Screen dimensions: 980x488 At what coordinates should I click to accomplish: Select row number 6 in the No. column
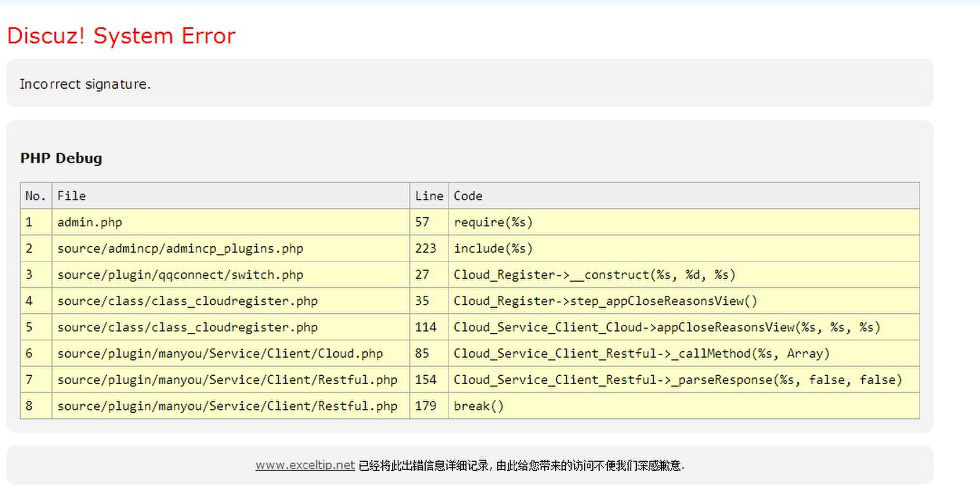click(x=36, y=353)
